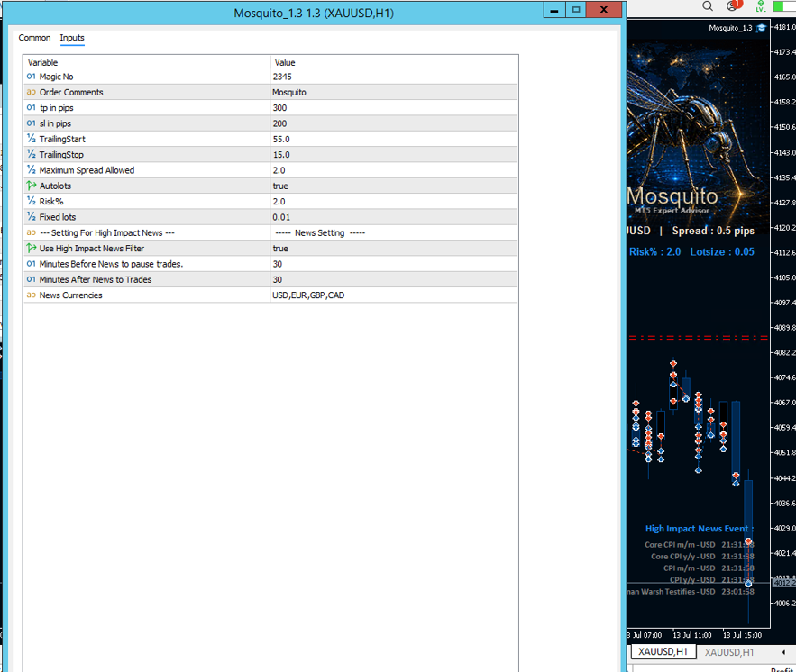Click the double-type icon beside Fixed lots
This screenshot has height=672, width=796.
tap(31, 216)
